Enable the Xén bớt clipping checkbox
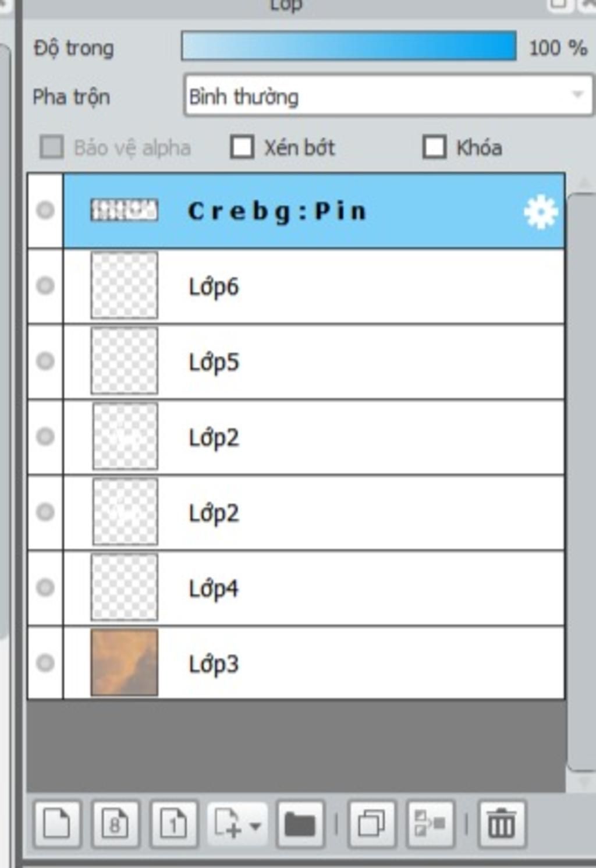This screenshot has width=596, height=868. 242,147
